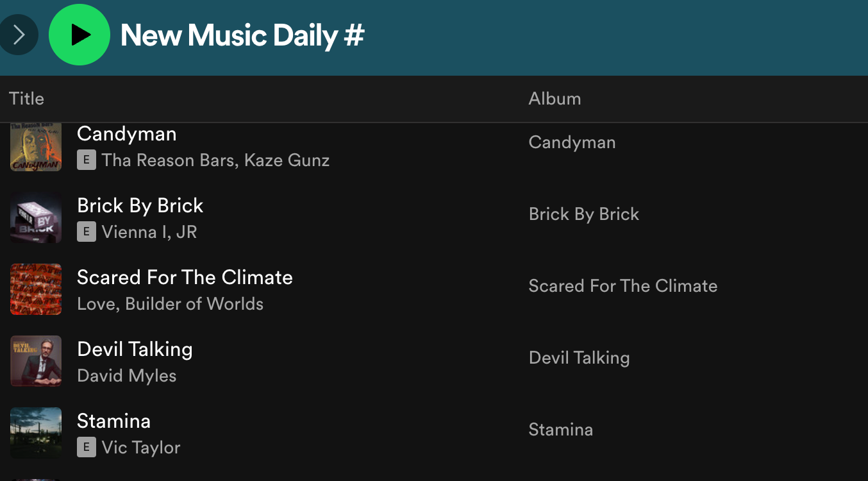Click the explicit badge beside Vienna I

click(87, 232)
